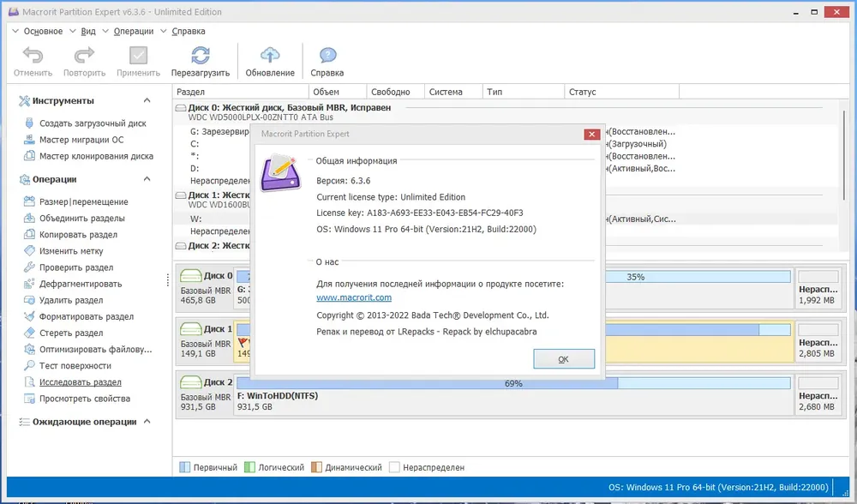Collapse the Ожидающие операции section
Screen dimensions: 857x504
[x=147, y=422]
